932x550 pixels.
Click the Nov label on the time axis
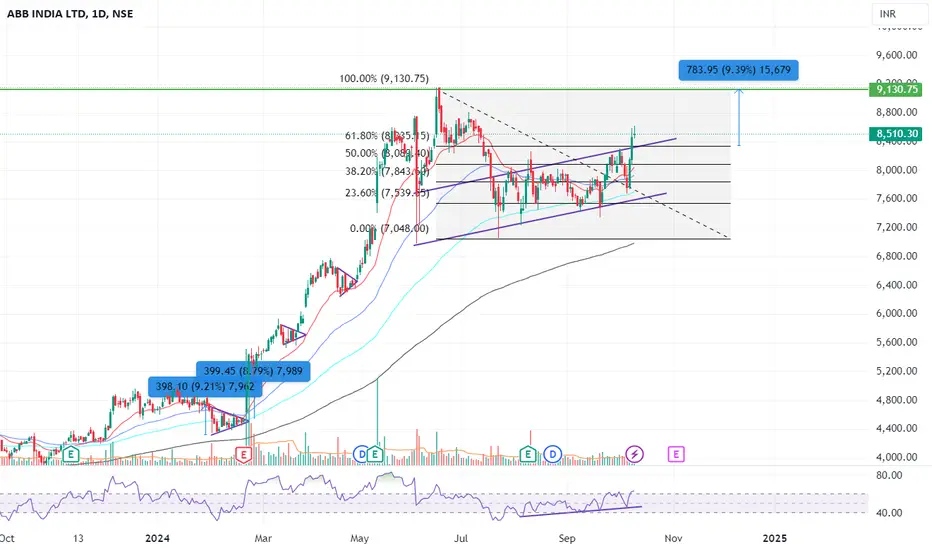673,539
